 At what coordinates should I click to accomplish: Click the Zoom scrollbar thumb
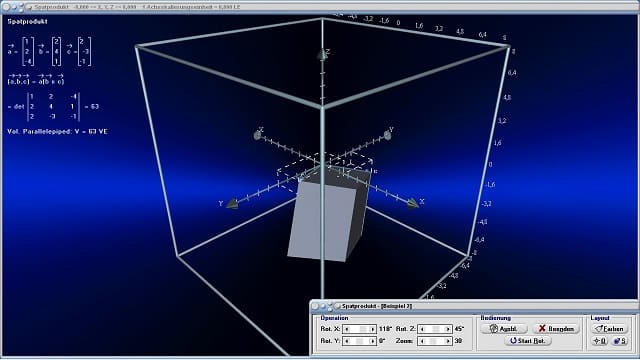point(433,341)
